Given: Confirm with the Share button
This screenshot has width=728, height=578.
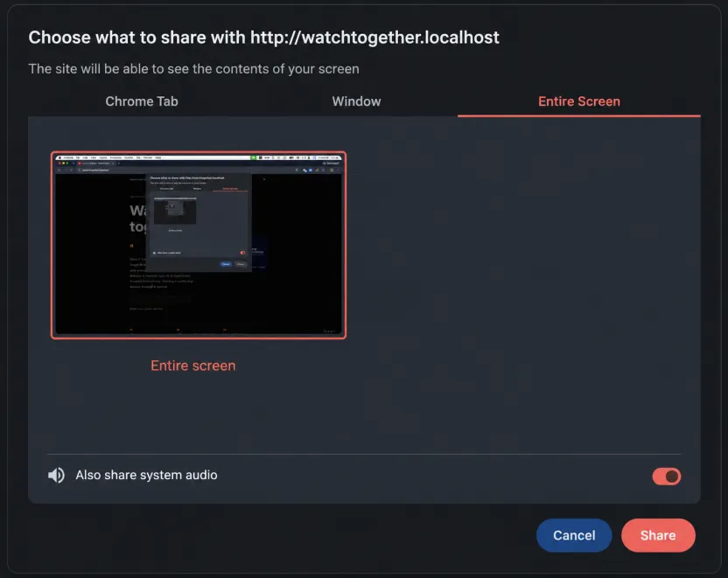Looking at the screenshot, I should pyautogui.click(x=658, y=535).
